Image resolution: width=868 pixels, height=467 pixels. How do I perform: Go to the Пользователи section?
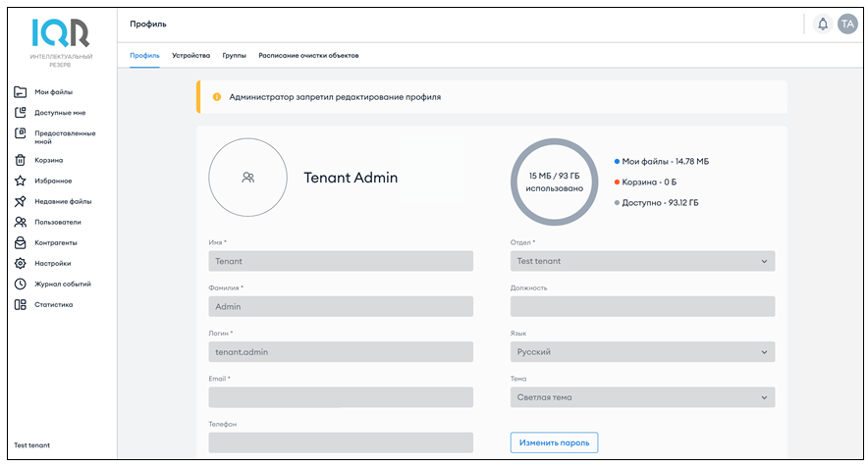pos(58,222)
